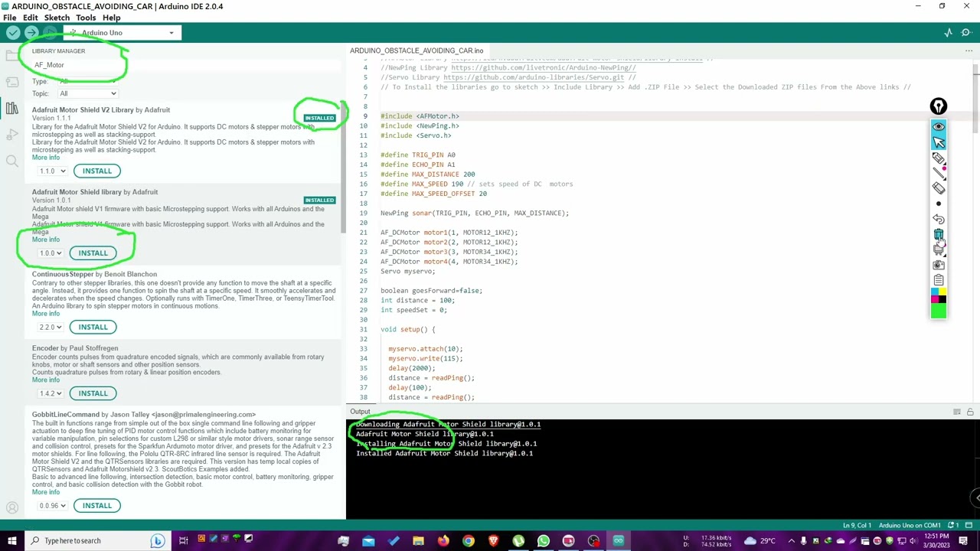Open More info link for ContinuousStepper
This screenshot has width=980, height=551.
coord(46,314)
